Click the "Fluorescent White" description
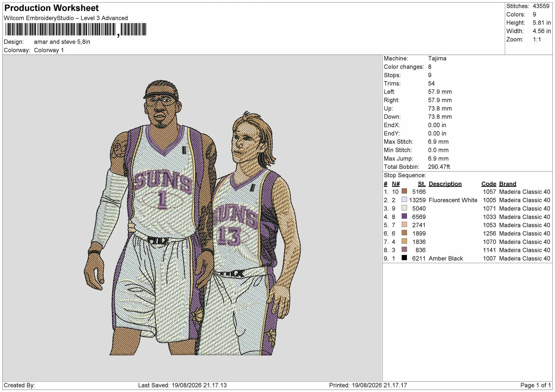 click(x=453, y=200)
